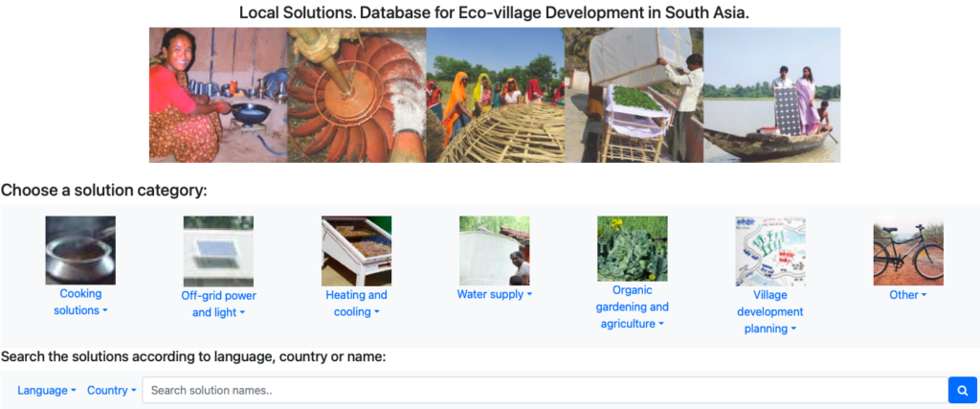Image resolution: width=980 pixels, height=409 pixels.
Task: Open Village development planning dropdown
Action: (x=770, y=311)
